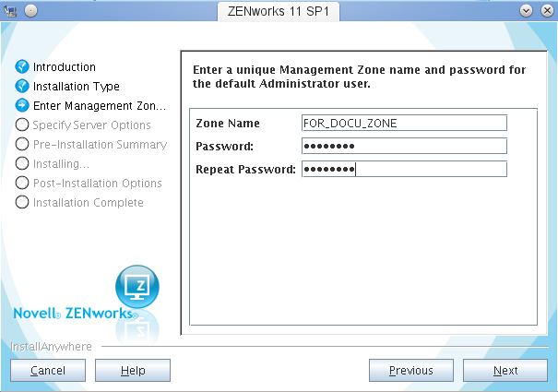Viewport: 558px width, 392px height.
Task: Click the Next button
Action: tap(505, 370)
